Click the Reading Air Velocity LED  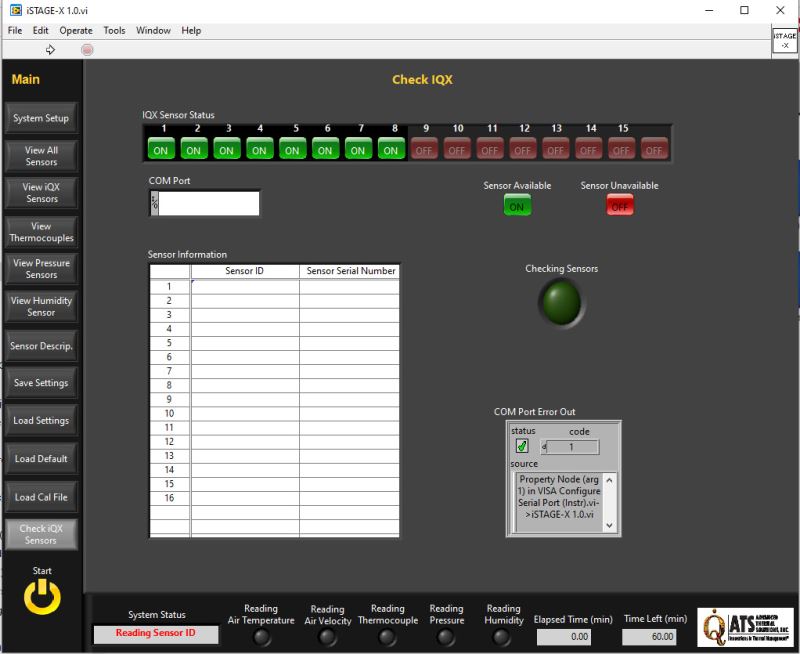[x=327, y=637]
